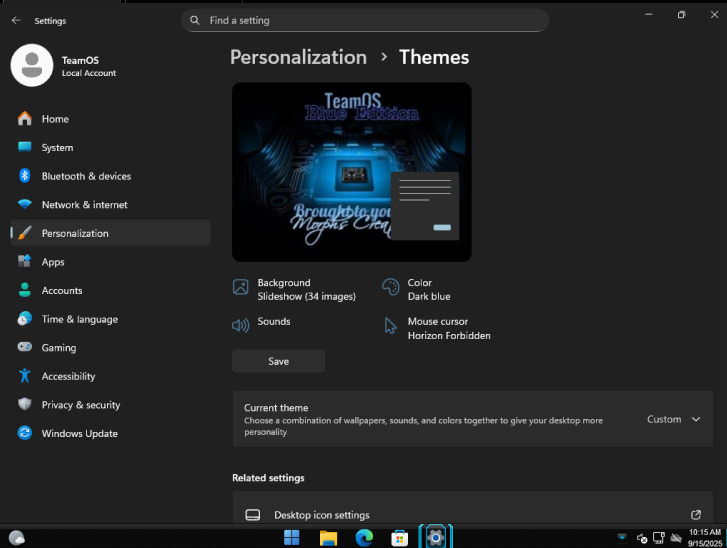The width and height of the screenshot is (727, 548).
Task: Open Accessibility settings page
Action: [x=110, y=376]
